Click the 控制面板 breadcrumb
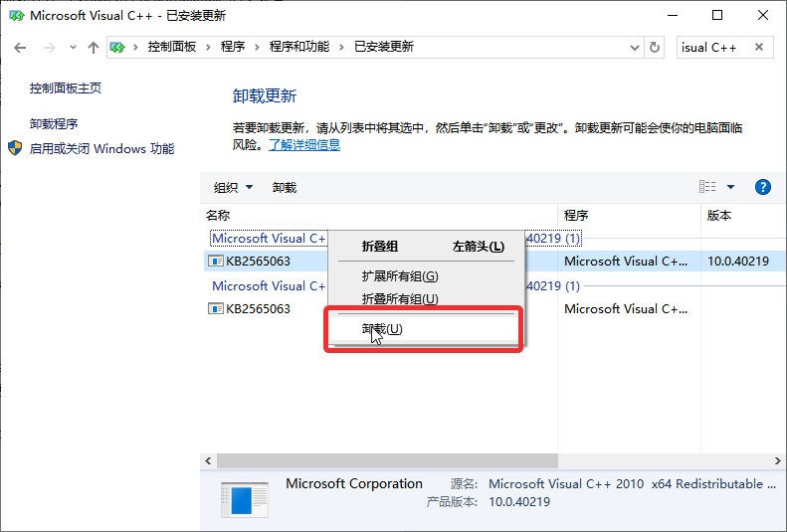 (x=172, y=47)
